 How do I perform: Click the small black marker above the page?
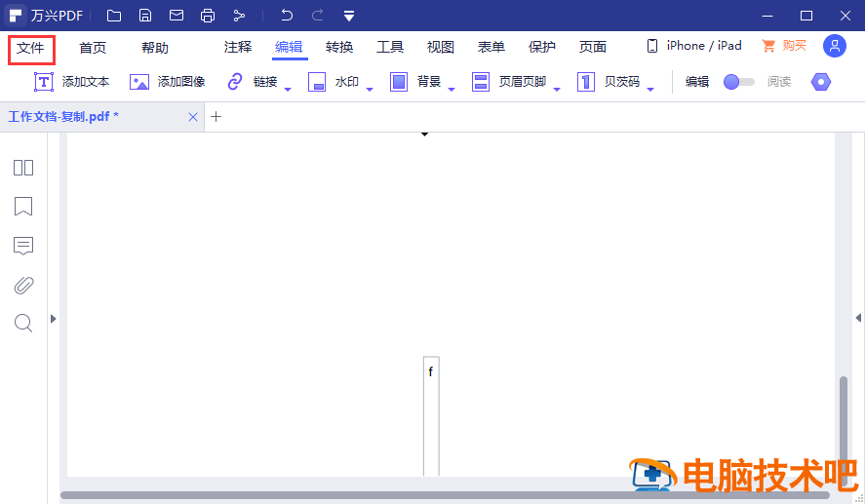click(x=425, y=134)
